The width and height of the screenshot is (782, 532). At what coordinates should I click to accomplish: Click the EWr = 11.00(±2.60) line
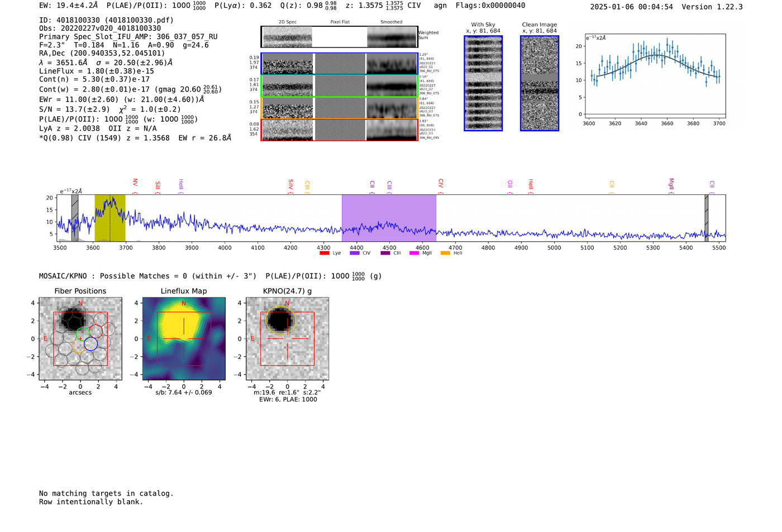[122, 99]
